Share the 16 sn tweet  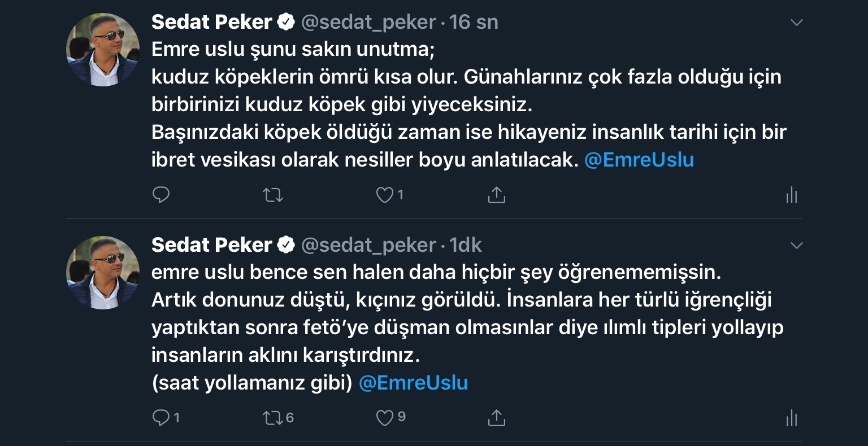[496, 195]
